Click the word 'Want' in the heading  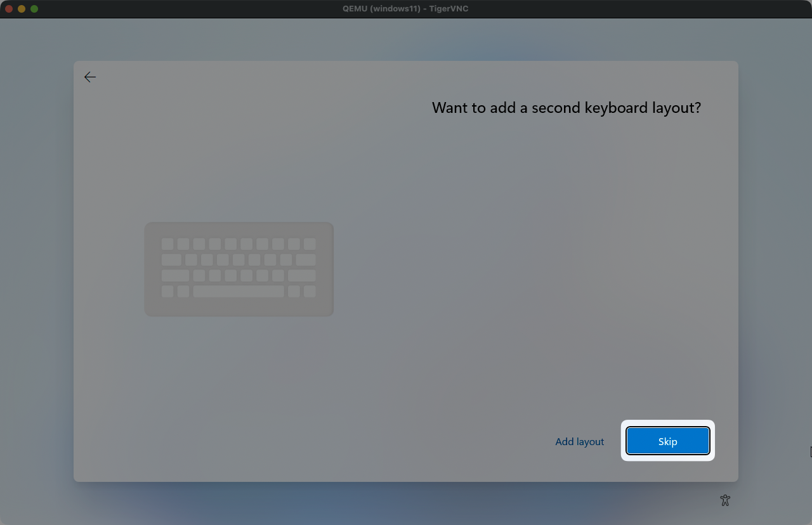[x=450, y=108]
